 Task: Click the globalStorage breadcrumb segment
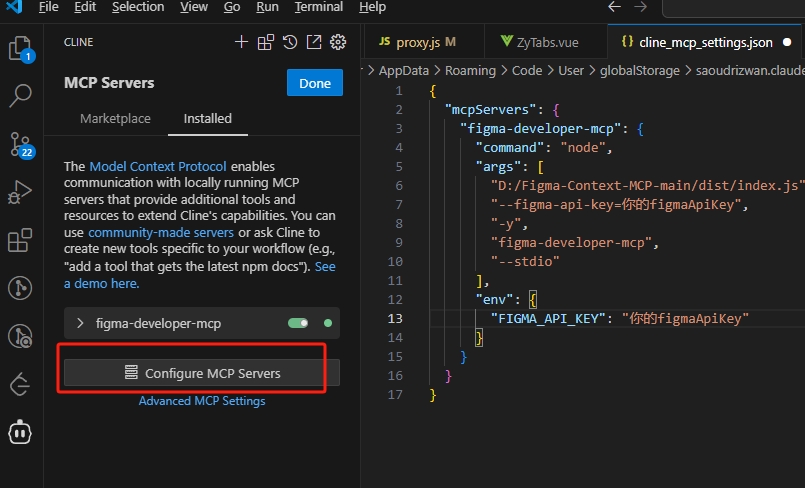[x=640, y=70]
